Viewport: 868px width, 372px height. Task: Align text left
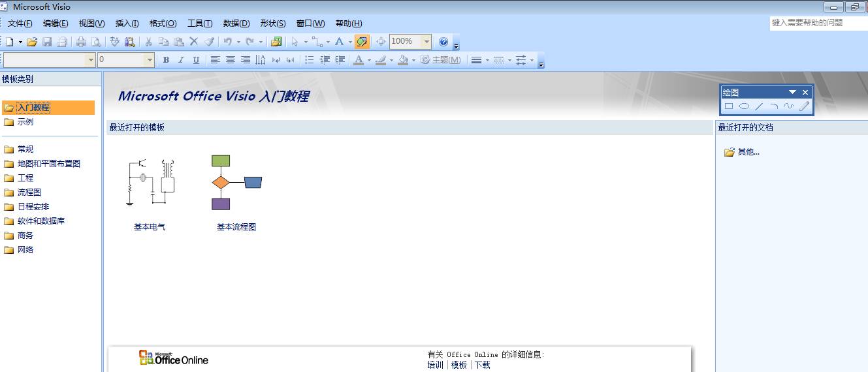[x=215, y=60]
